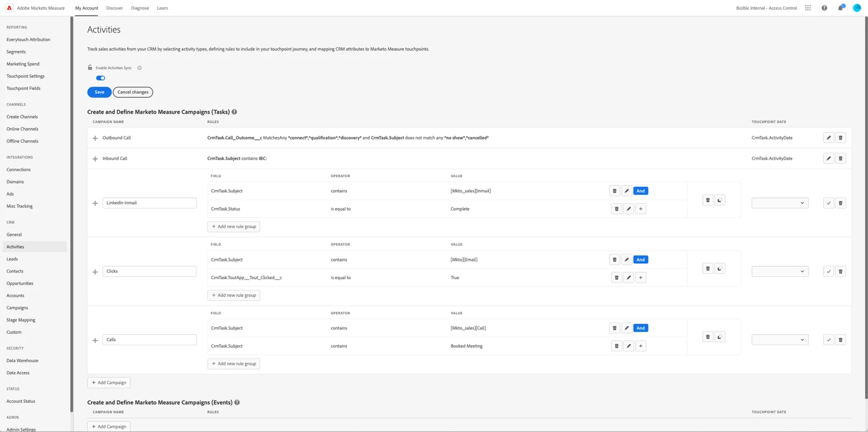Delete the Inbound Call campaign
Image resolution: width=868 pixels, height=432 pixels.
coord(841,158)
